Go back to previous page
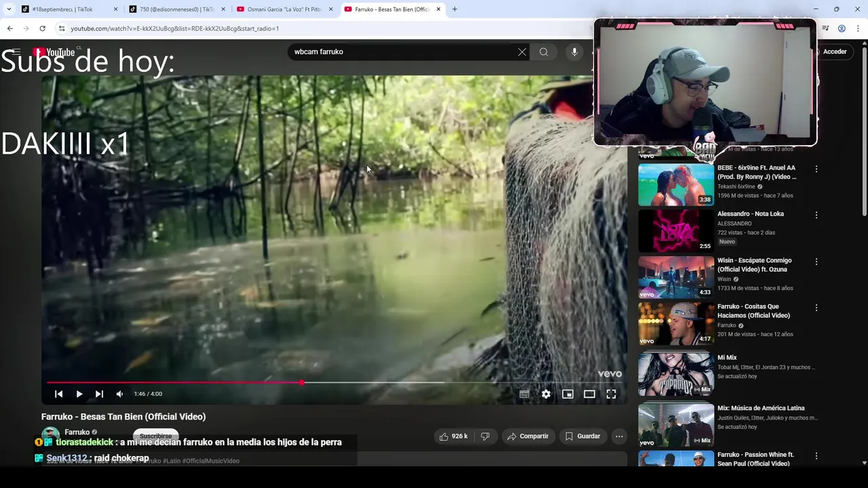This screenshot has height=488, width=868. tap(9, 28)
